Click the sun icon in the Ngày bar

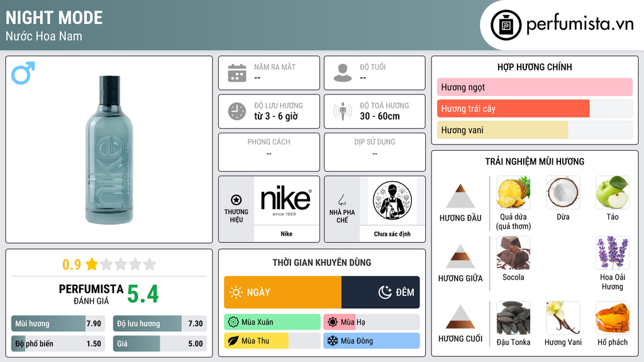[x=236, y=292]
